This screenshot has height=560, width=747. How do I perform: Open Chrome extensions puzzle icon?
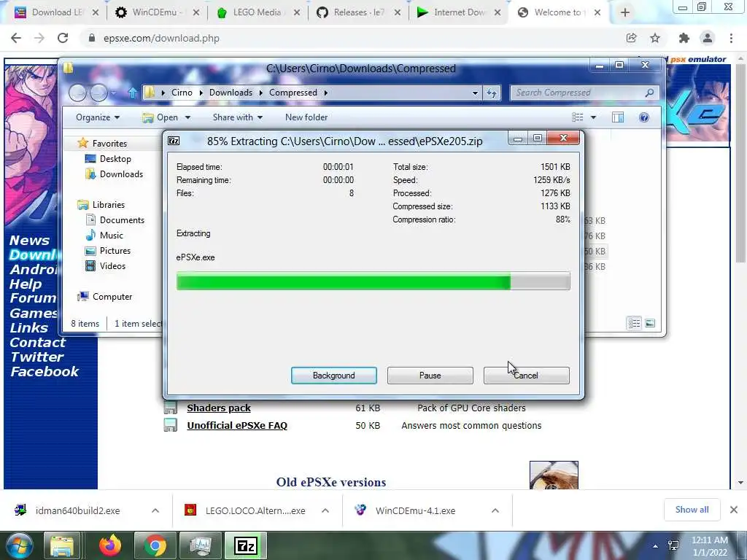(684, 38)
